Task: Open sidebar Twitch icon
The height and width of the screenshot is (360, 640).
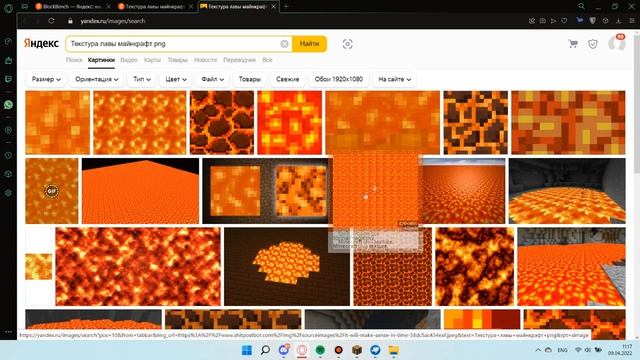Action: pos(8,79)
